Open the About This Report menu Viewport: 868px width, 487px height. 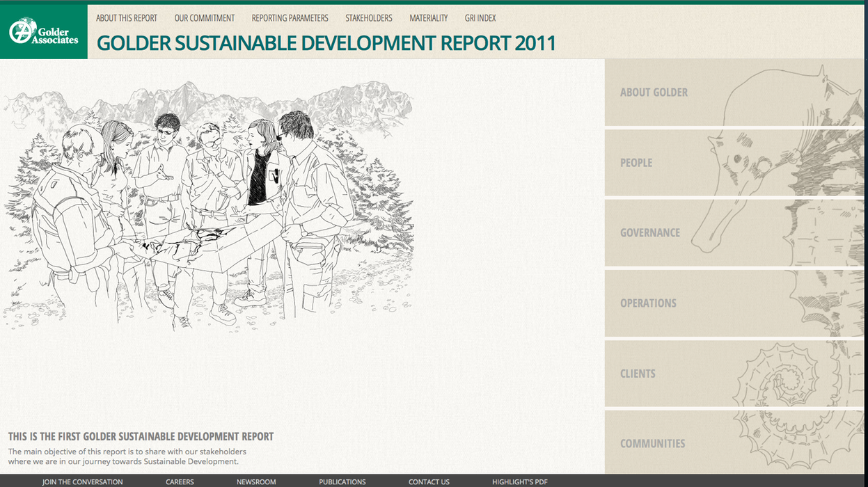(127, 18)
